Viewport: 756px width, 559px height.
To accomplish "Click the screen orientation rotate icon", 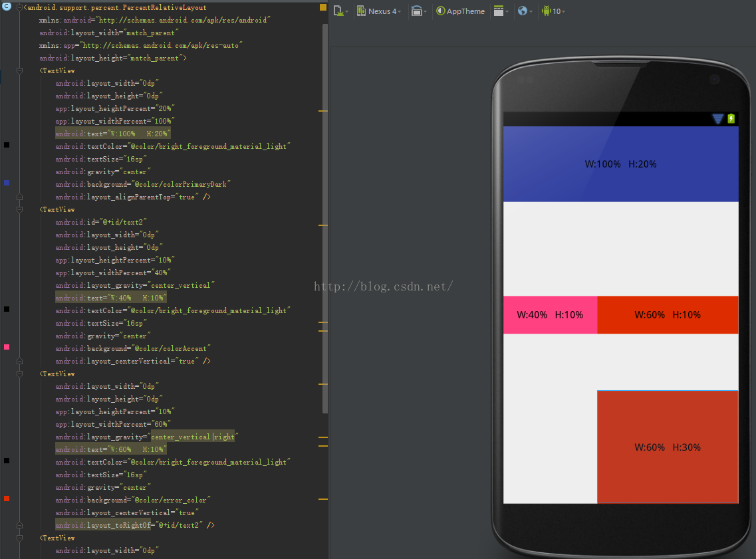I will click(x=417, y=11).
